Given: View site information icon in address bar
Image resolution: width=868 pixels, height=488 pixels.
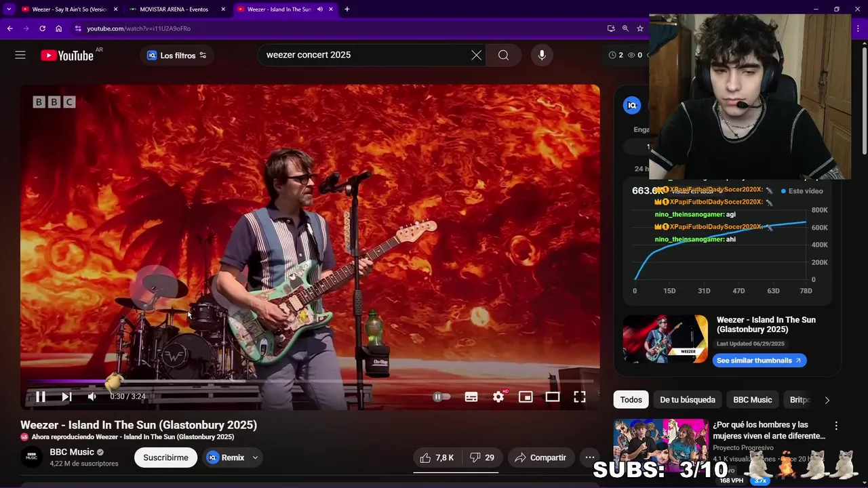Looking at the screenshot, I should click(78, 28).
